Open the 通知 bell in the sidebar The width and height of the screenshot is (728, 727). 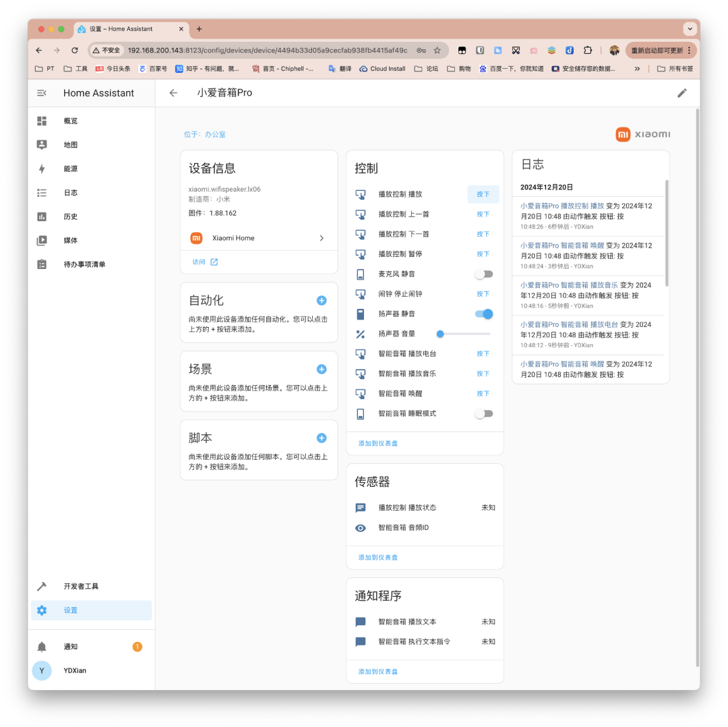click(42, 647)
